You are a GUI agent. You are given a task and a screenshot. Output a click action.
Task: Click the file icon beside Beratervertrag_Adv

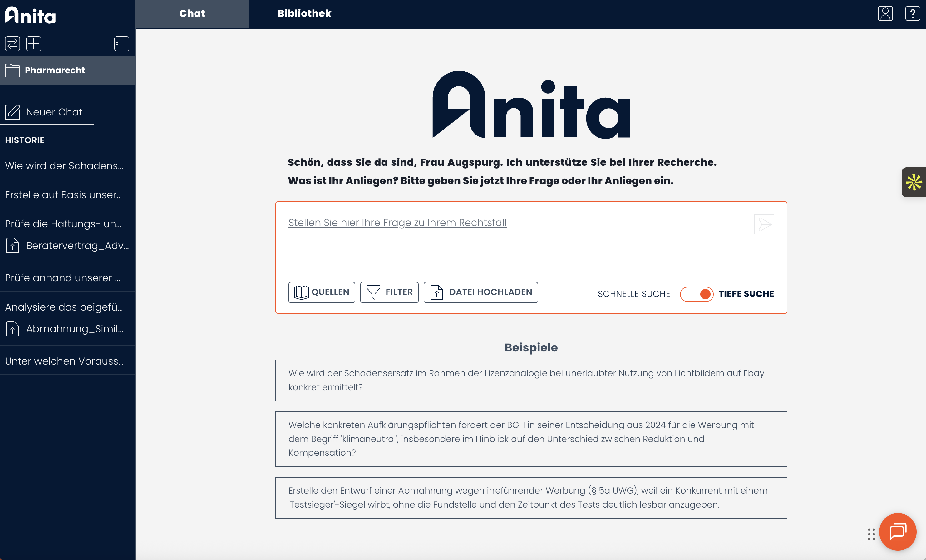pyautogui.click(x=12, y=245)
